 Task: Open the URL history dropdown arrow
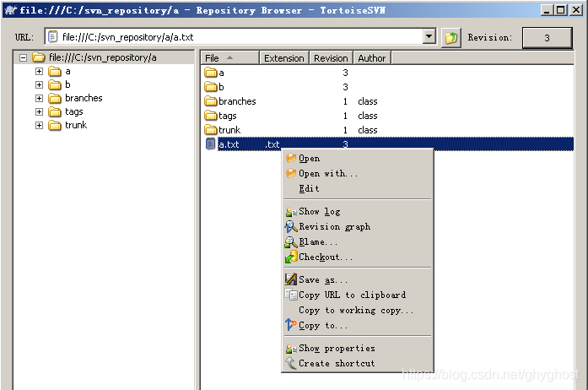[429, 37]
